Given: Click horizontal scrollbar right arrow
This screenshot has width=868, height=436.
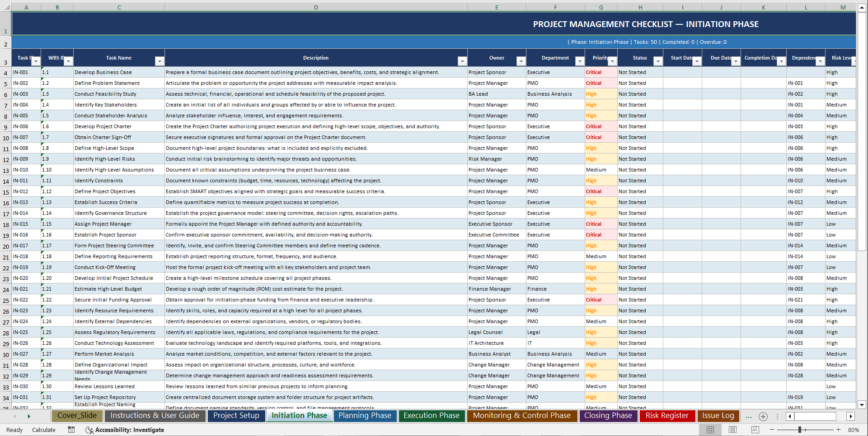Looking at the screenshot, I should 850,417.
